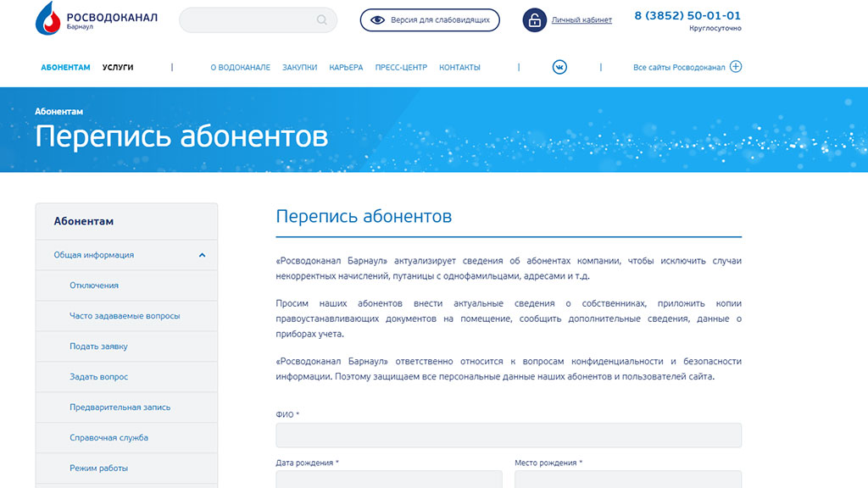Collapse Общая информация section chevron
The width and height of the screenshot is (868, 488).
202,255
